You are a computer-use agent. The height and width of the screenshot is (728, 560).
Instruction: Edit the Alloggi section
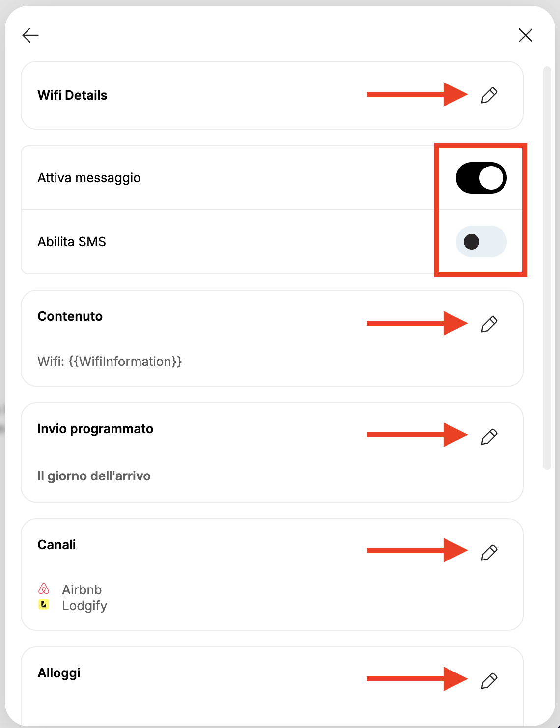489,681
